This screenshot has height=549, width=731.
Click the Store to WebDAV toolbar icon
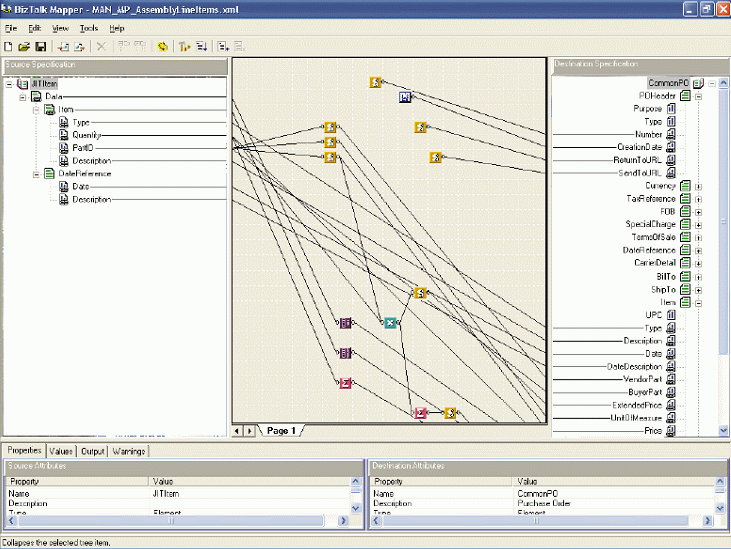coord(80,46)
